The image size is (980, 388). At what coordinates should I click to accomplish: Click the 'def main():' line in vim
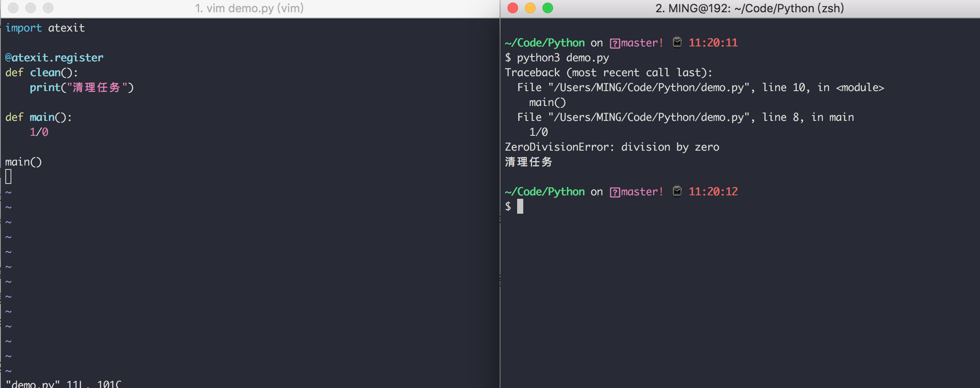pyautogui.click(x=38, y=117)
